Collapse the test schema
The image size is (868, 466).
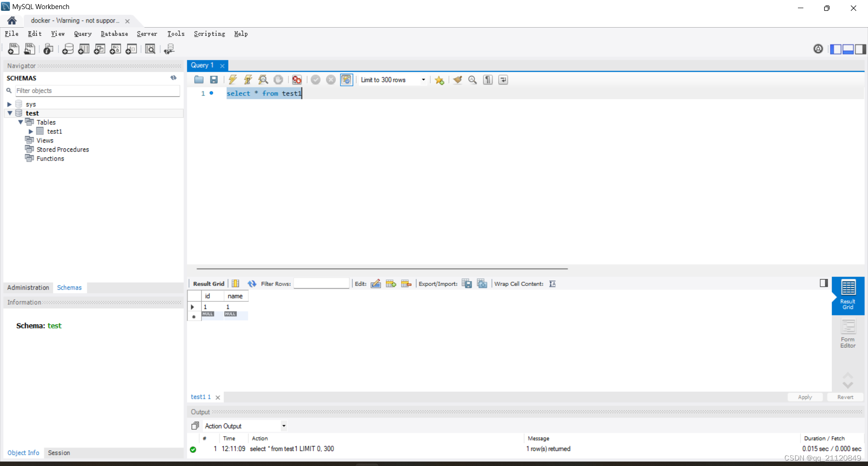pos(9,113)
